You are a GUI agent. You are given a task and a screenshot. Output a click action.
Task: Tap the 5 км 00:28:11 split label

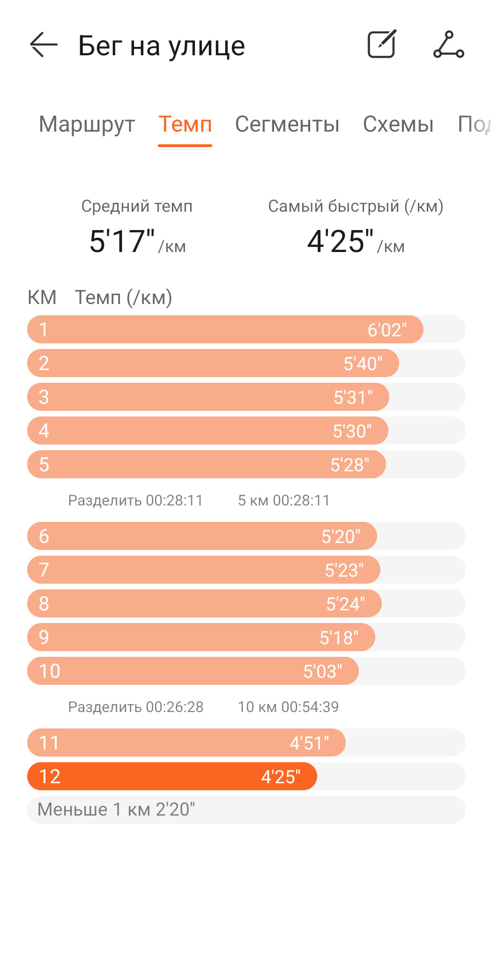click(284, 500)
